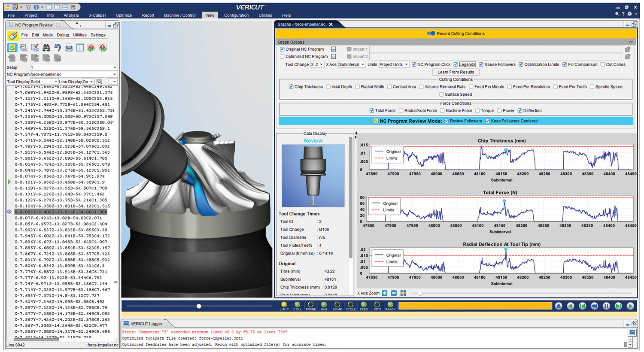Click the yellow mouse pick icon
This screenshot has height=352, width=644.
click(x=13, y=36)
